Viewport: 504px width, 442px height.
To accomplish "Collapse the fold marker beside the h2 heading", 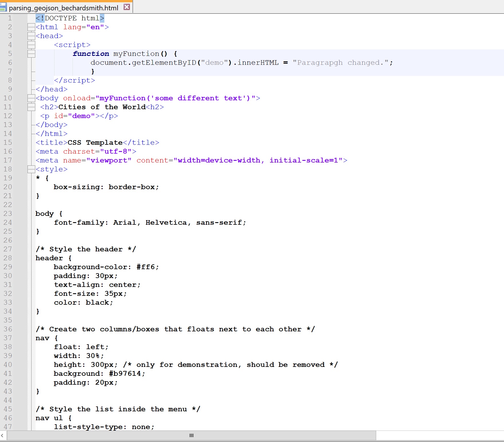I will (32, 107).
